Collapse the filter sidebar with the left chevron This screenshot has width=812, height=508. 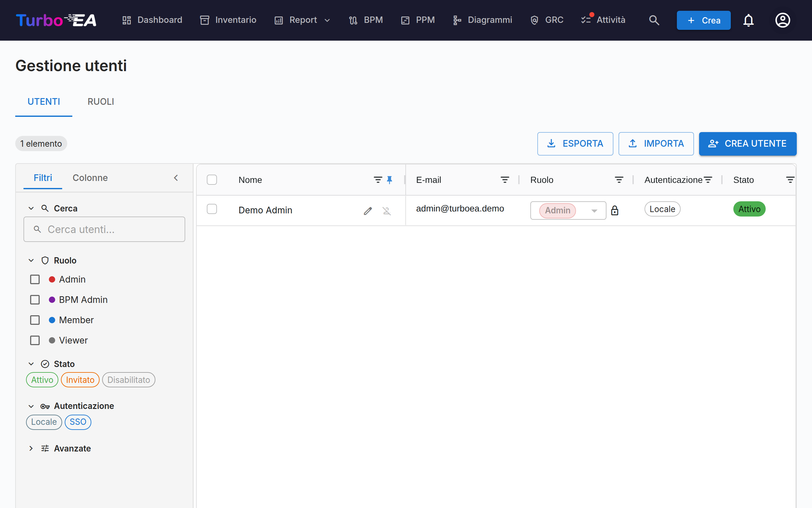pyautogui.click(x=176, y=178)
